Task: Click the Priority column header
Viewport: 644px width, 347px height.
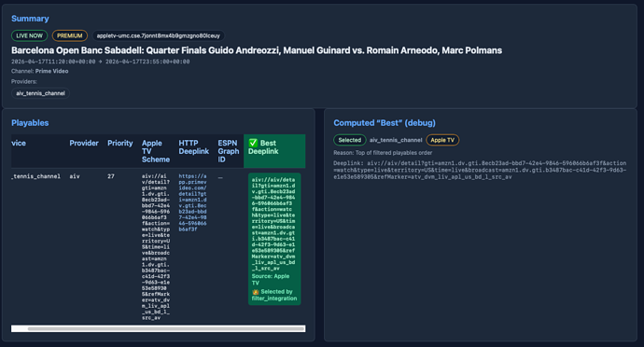Action: pos(119,143)
